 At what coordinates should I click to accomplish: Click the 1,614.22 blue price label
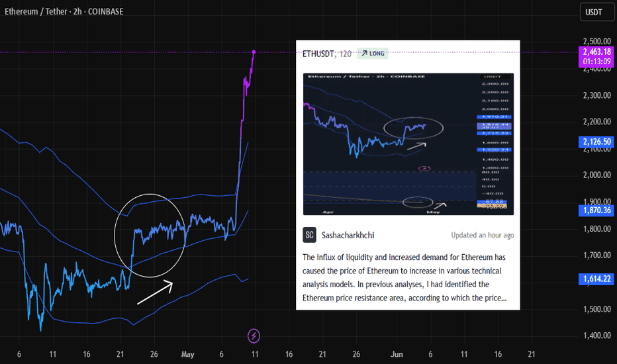596,279
